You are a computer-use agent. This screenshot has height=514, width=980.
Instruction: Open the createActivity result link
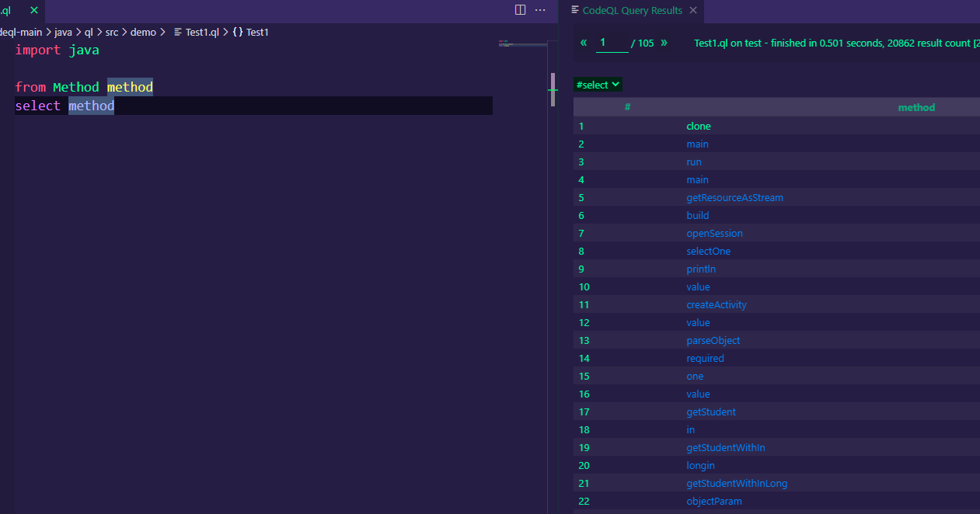[717, 304]
